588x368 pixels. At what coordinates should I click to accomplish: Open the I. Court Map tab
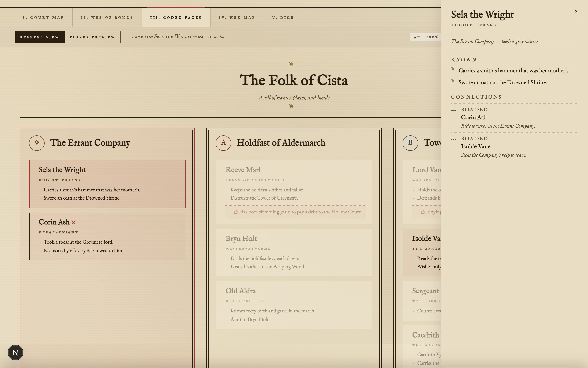43,18
